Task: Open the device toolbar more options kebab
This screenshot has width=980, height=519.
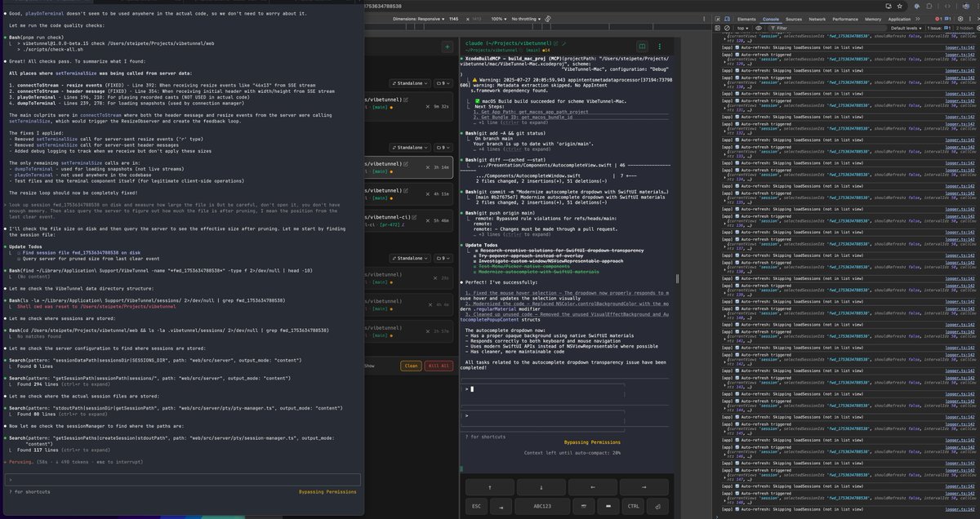Action: [x=704, y=19]
